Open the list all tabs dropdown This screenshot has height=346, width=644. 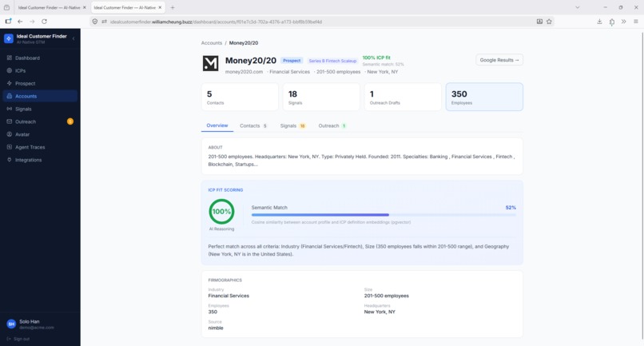[578, 7]
